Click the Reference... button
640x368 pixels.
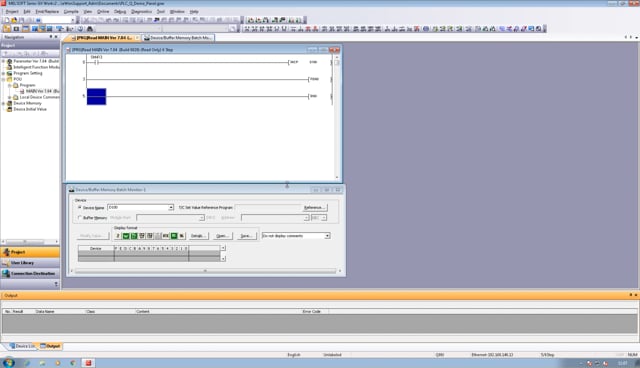point(315,207)
